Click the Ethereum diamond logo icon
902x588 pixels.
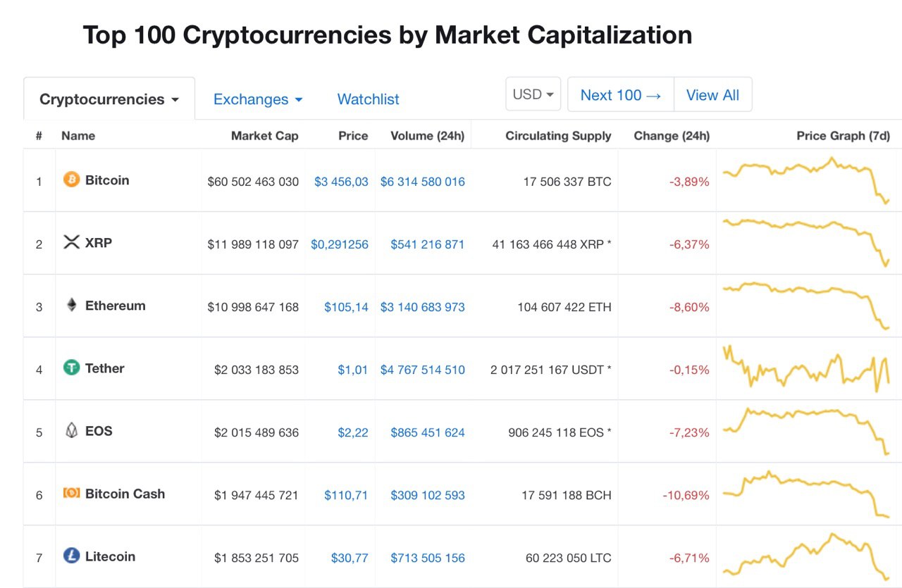(71, 305)
